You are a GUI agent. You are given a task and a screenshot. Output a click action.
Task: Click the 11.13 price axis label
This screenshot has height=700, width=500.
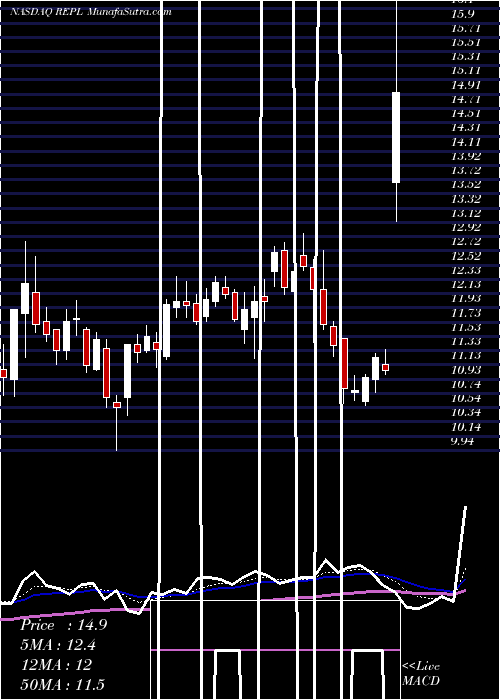click(x=466, y=356)
